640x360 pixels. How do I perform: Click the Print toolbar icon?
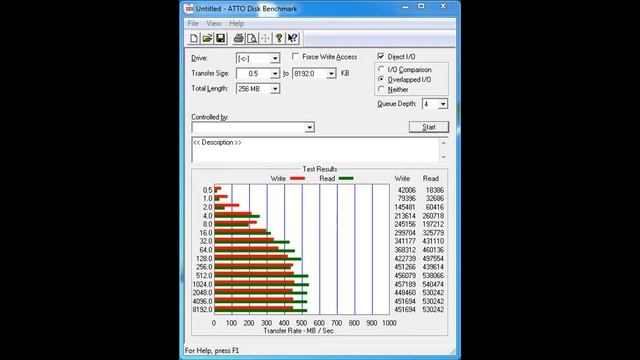(238, 38)
